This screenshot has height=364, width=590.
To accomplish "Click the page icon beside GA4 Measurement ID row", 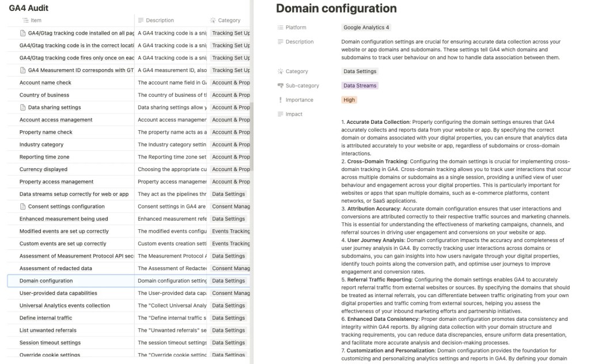I will tap(23, 70).
